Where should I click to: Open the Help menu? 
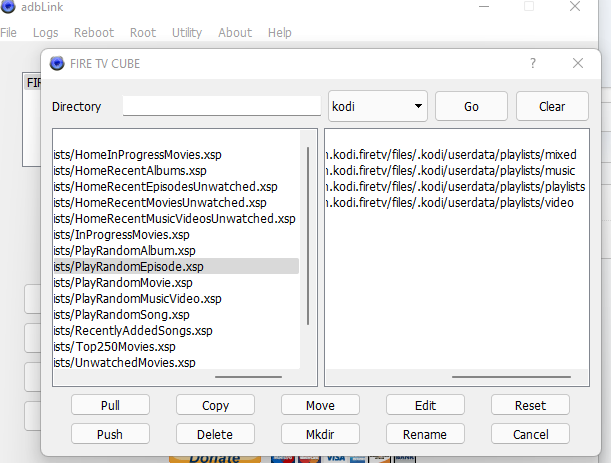click(279, 33)
